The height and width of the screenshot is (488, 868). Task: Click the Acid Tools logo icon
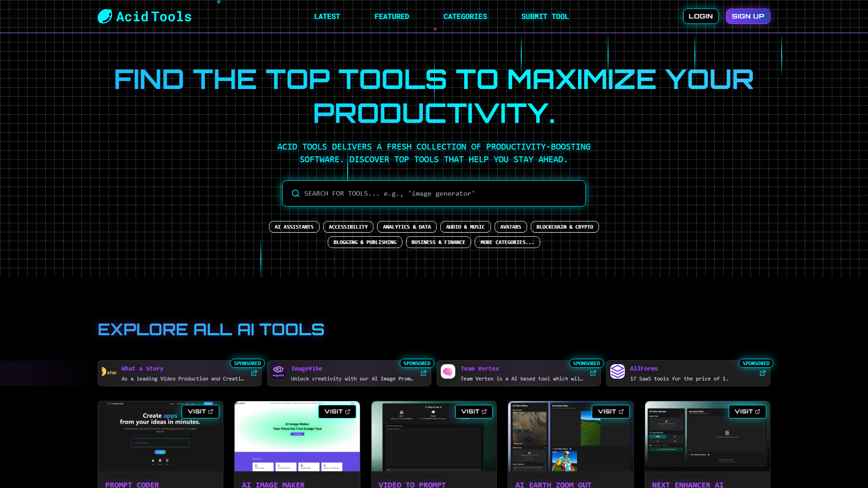[x=105, y=16]
